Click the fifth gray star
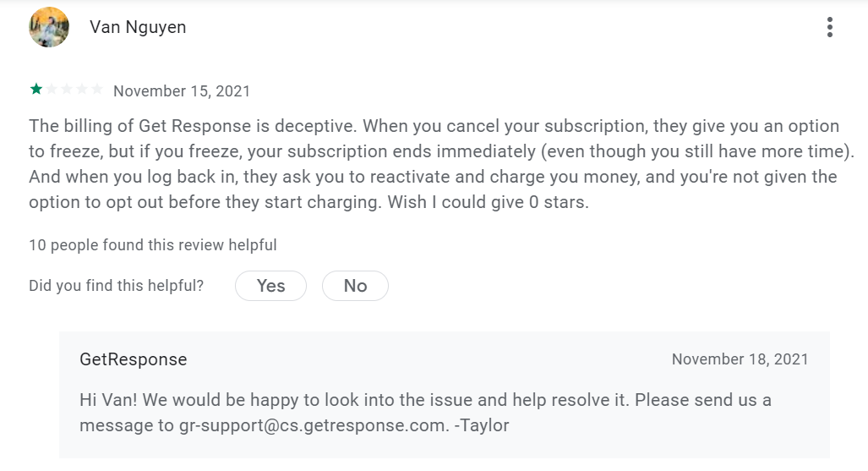 tap(97, 90)
